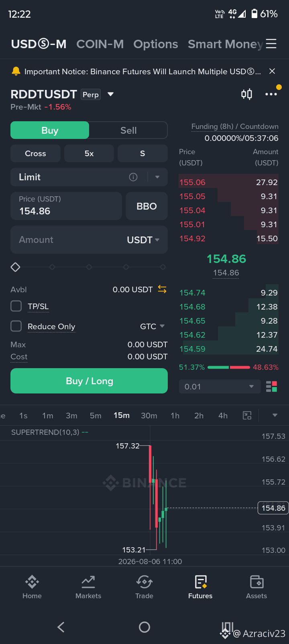The image size is (289, 644).
Task: Open the candlestick chart settings icon
Action: 246,94
